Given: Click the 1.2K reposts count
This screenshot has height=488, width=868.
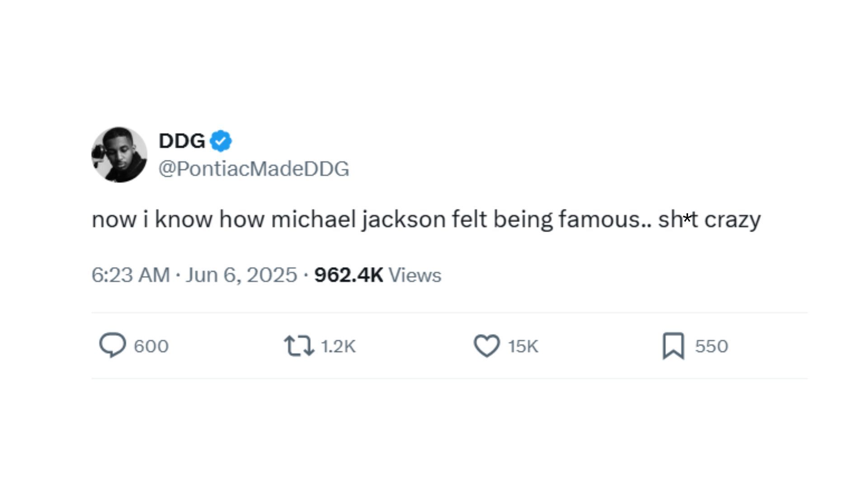Looking at the screenshot, I should (338, 346).
